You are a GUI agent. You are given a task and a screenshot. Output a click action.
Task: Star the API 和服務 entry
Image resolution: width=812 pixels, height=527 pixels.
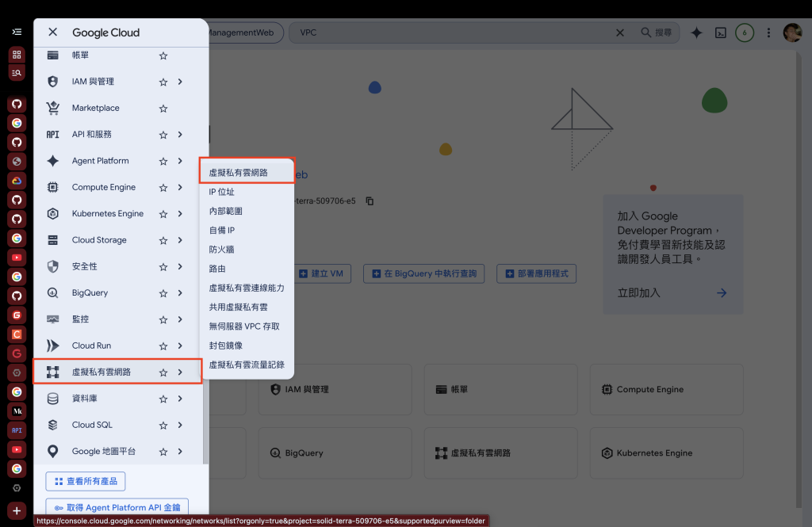coord(163,135)
